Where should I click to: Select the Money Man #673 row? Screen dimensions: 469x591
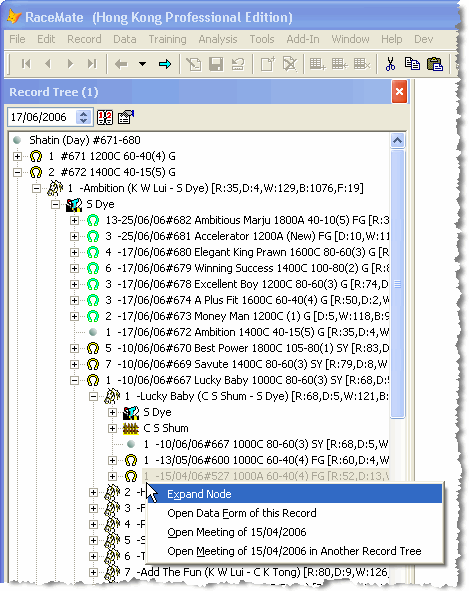(247, 316)
